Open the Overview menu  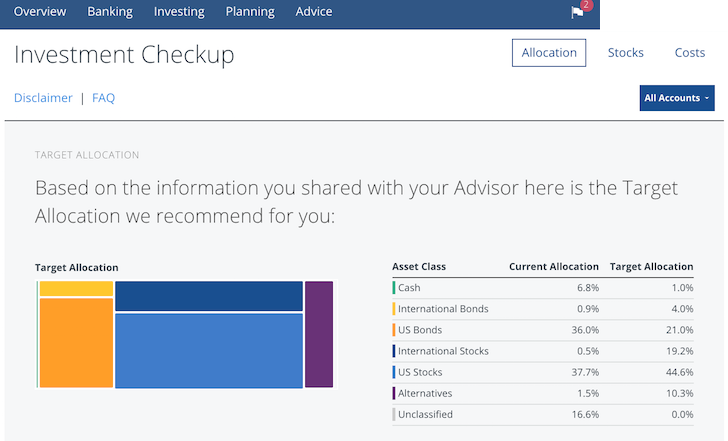tap(40, 12)
